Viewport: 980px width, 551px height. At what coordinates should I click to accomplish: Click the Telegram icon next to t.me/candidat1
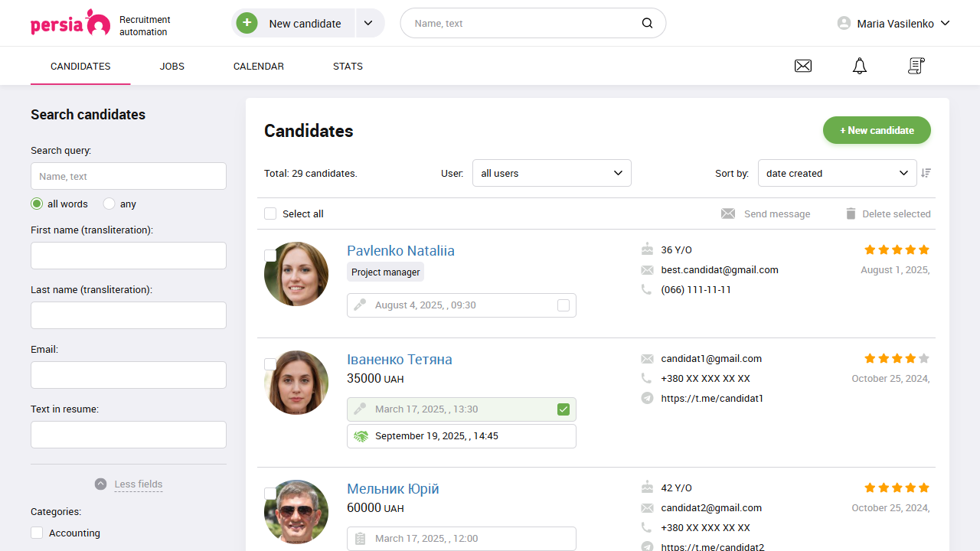point(646,398)
